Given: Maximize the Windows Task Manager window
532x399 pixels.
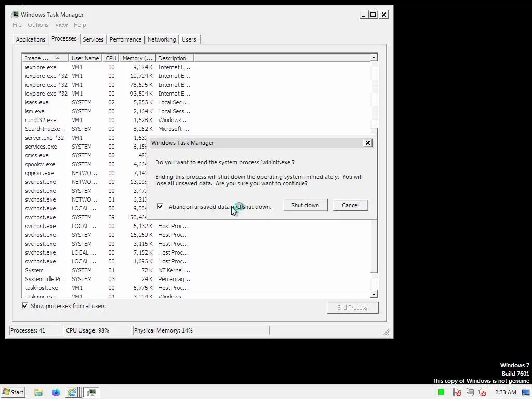Looking at the screenshot, I should pyautogui.click(x=373, y=15).
